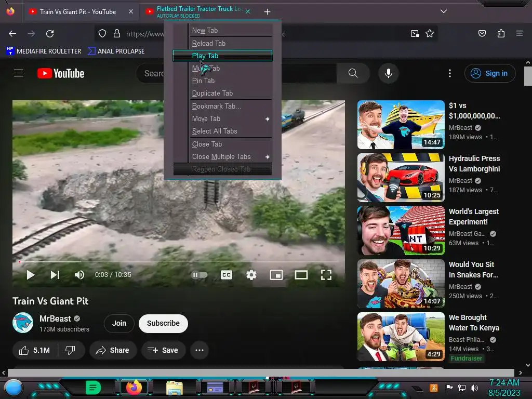Screen dimensions: 532x399
Task: Enable miniplayer mode
Action: pos(276,275)
